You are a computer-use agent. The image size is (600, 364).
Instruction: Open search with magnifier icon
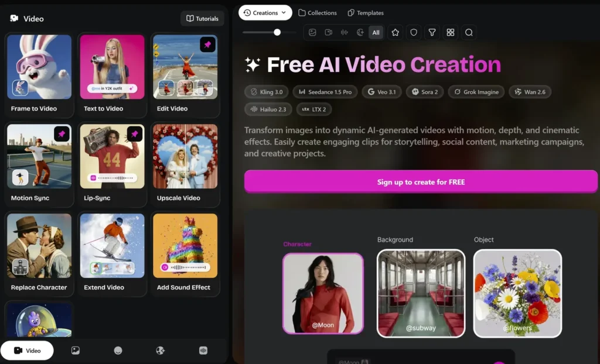point(469,33)
